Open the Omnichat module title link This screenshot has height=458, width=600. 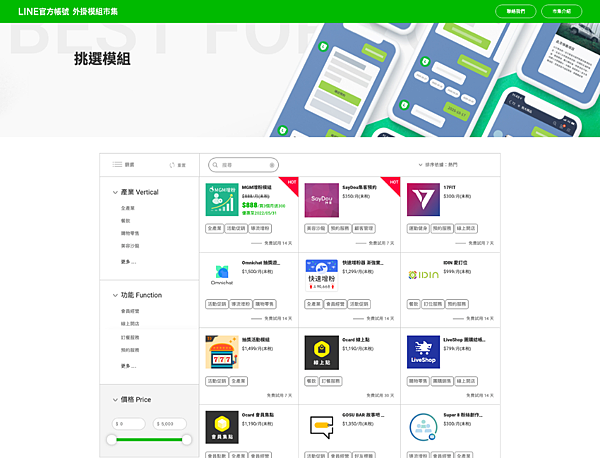click(x=261, y=263)
